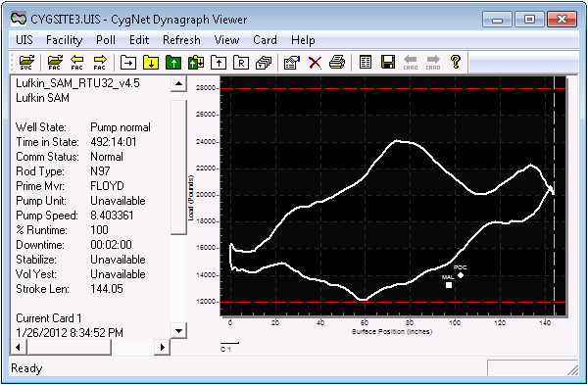The height and width of the screenshot is (385, 588).
Task: Select the POC diamond marker on the graph
Action: point(461,275)
